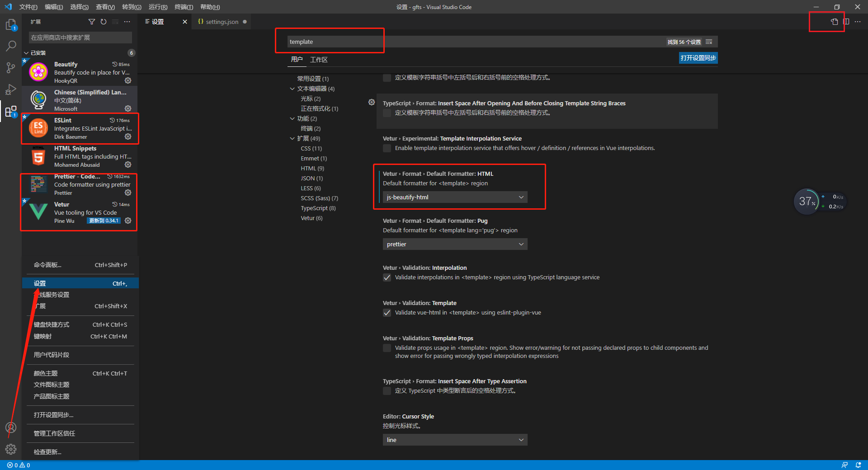The width and height of the screenshot is (868, 470).
Task: Open Beautify extension gear settings
Action: (128, 80)
